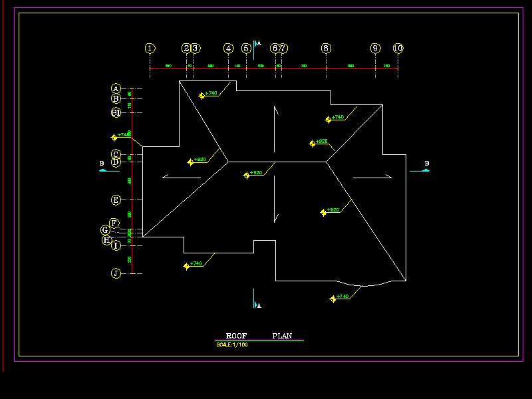Click grid bubble letter A

(x=116, y=88)
